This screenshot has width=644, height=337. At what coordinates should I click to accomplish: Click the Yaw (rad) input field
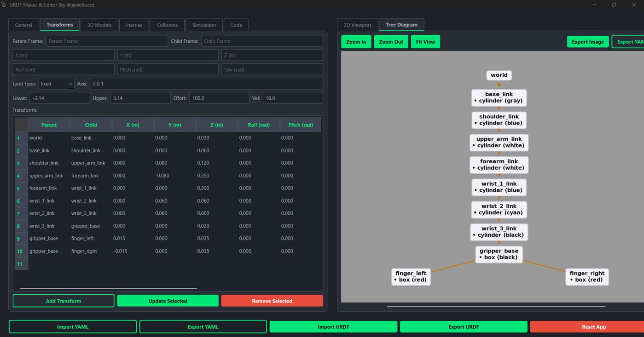coord(272,69)
